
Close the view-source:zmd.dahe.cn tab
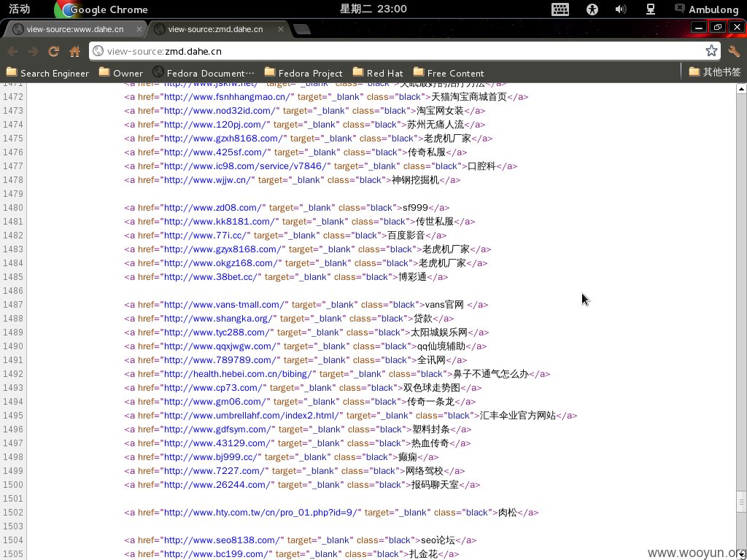[281, 29]
